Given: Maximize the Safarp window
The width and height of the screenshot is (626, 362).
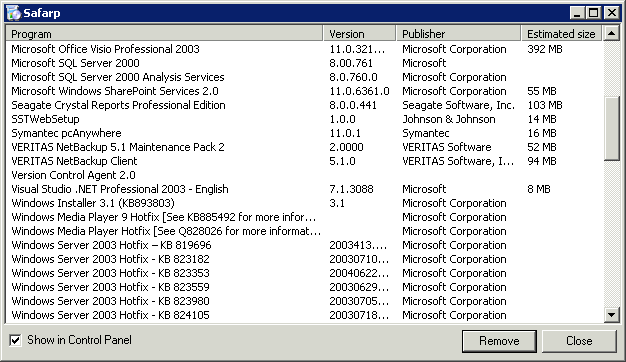Looking at the screenshot, I should 593,13.
